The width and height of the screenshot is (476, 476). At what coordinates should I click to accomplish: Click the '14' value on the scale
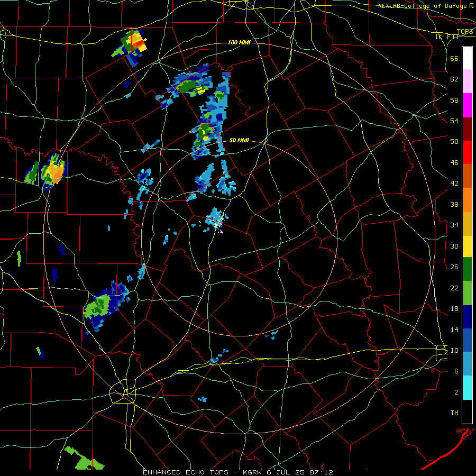coord(454,329)
